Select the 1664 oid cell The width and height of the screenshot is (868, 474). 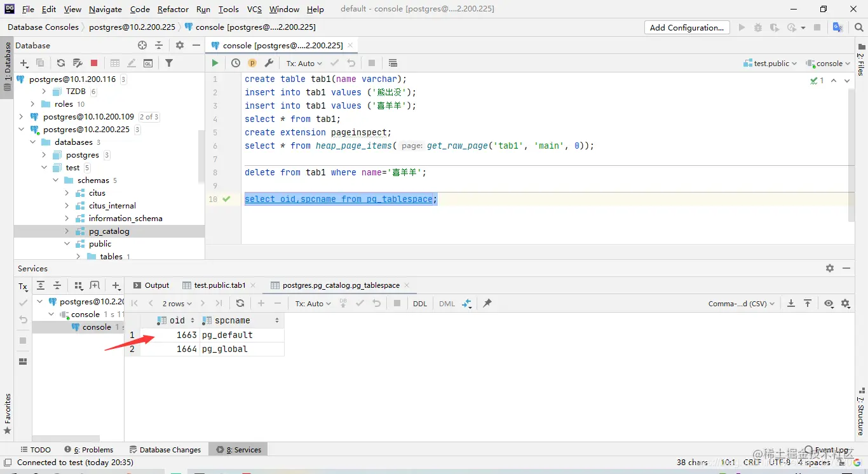coord(169,349)
